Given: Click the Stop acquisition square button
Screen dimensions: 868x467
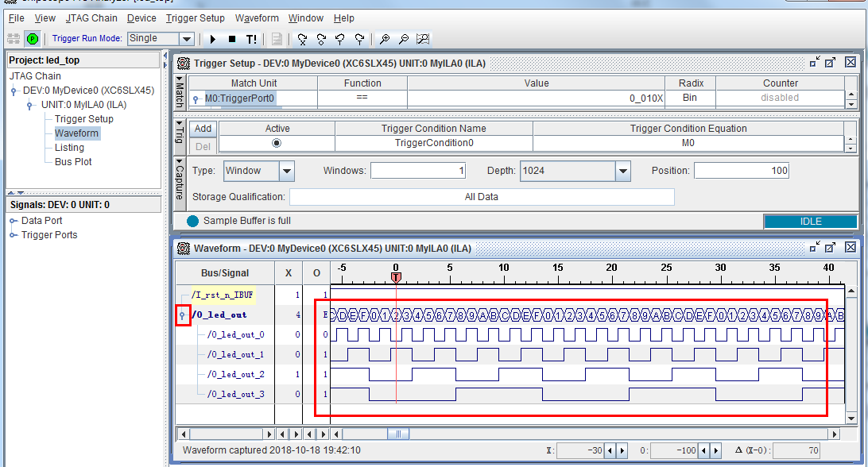Looking at the screenshot, I should pyautogui.click(x=232, y=39).
